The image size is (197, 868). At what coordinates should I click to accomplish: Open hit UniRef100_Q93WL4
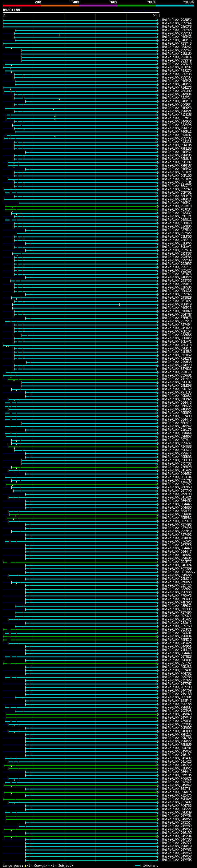pos(177,57)
